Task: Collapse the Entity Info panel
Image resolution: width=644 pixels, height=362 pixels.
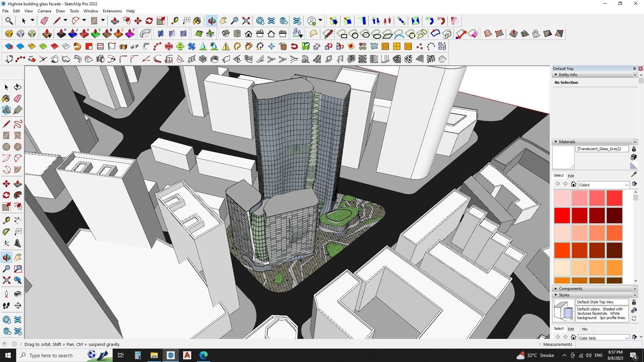Action: pos(556,75)
